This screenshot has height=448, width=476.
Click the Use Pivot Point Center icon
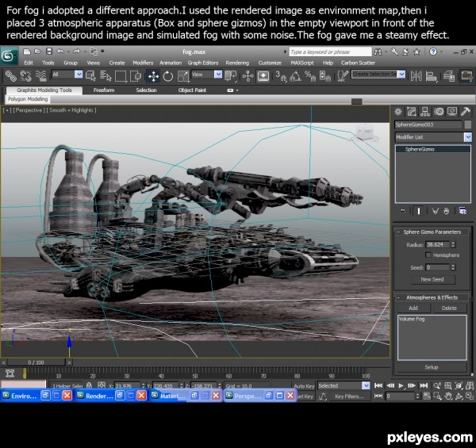pos(231,76)
